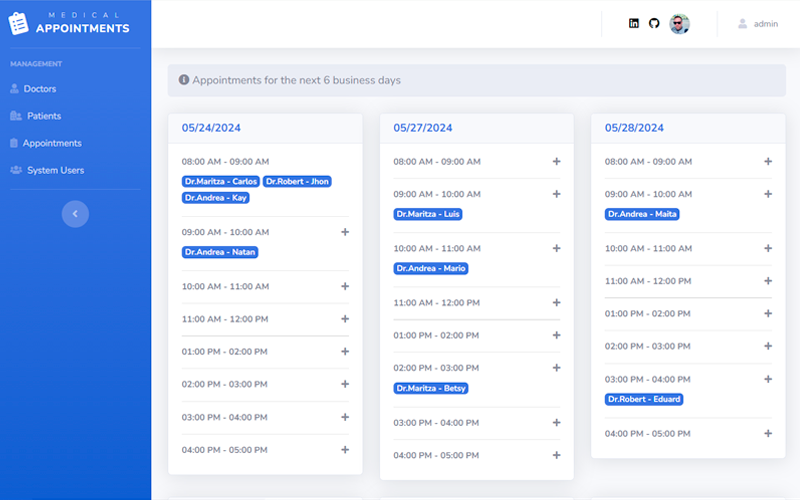Add appointment 05/27/2024 at 08:00 AM - 09:00 AM
This screenshot has width=800, height=500.
point(557,162)
